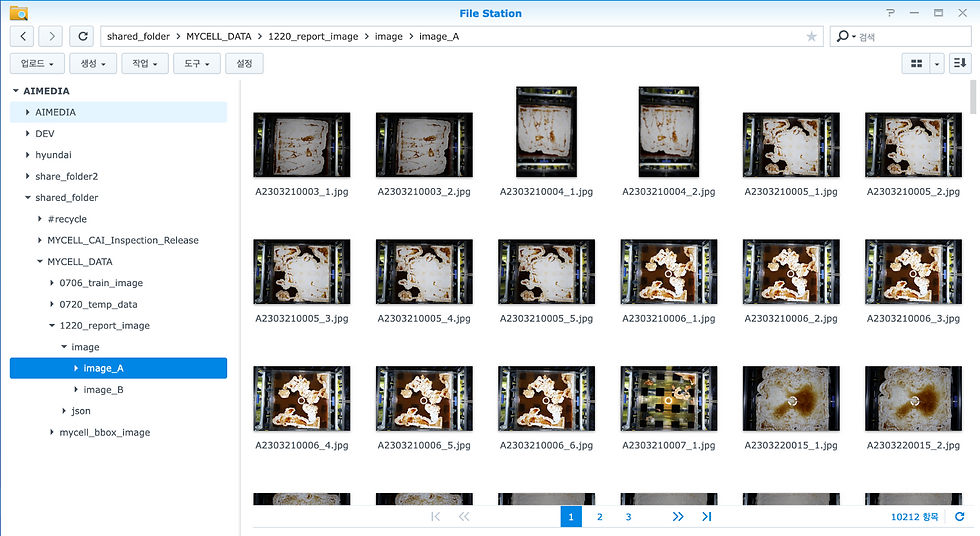Open the 생성 create dropdown

pos(92,63)
